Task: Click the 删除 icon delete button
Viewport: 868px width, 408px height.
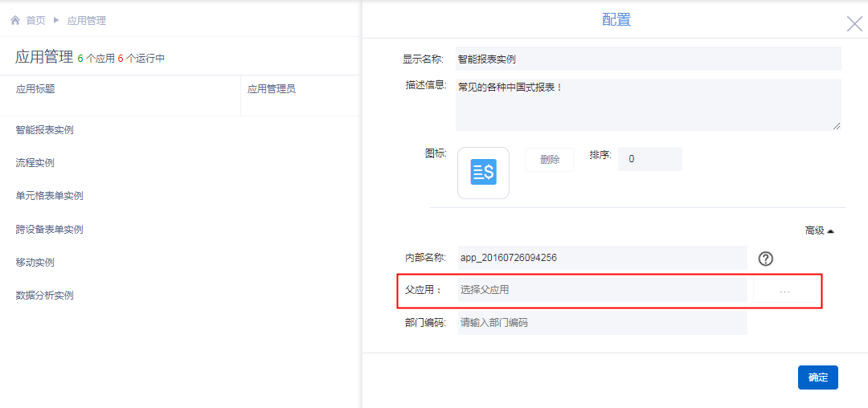Action: pyautogui.click(x=550, y=160)
